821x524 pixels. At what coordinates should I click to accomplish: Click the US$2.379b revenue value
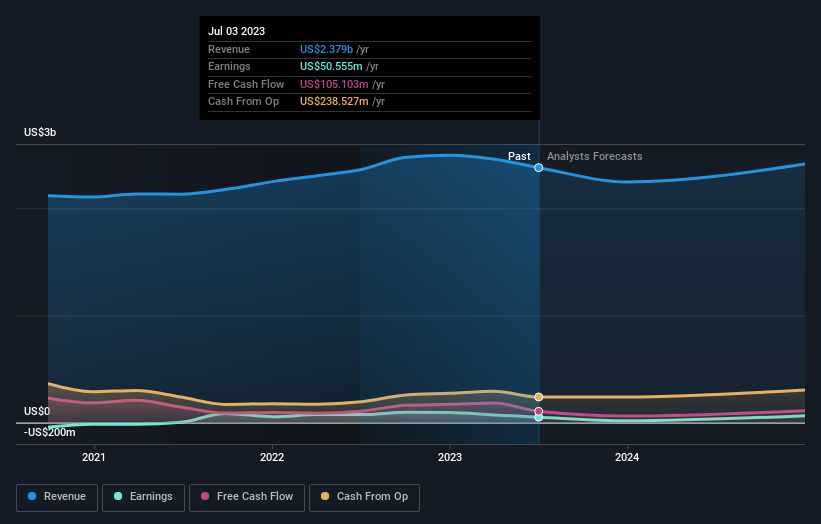pyautogui.click(x=326, y=49)
